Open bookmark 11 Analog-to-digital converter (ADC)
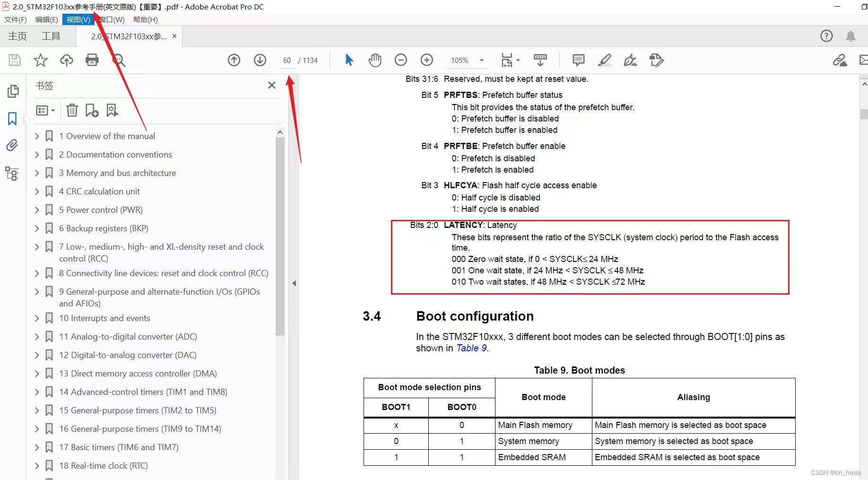 [x=128, y=337]
